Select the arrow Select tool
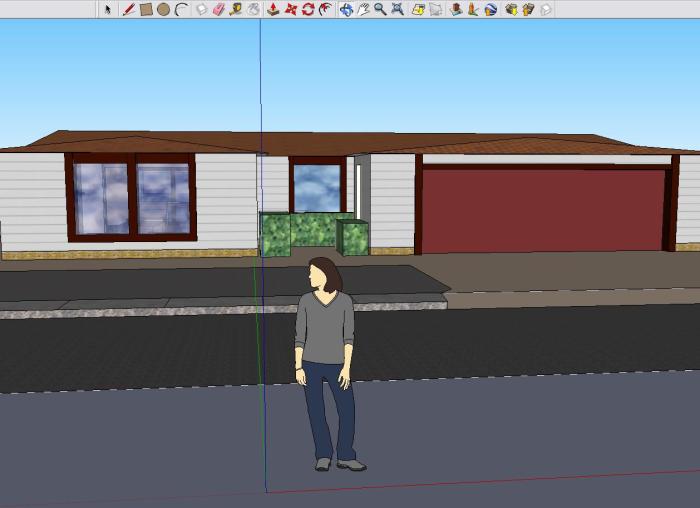The height and width of the screenshot is (508, 700). [x=108, y=9]
